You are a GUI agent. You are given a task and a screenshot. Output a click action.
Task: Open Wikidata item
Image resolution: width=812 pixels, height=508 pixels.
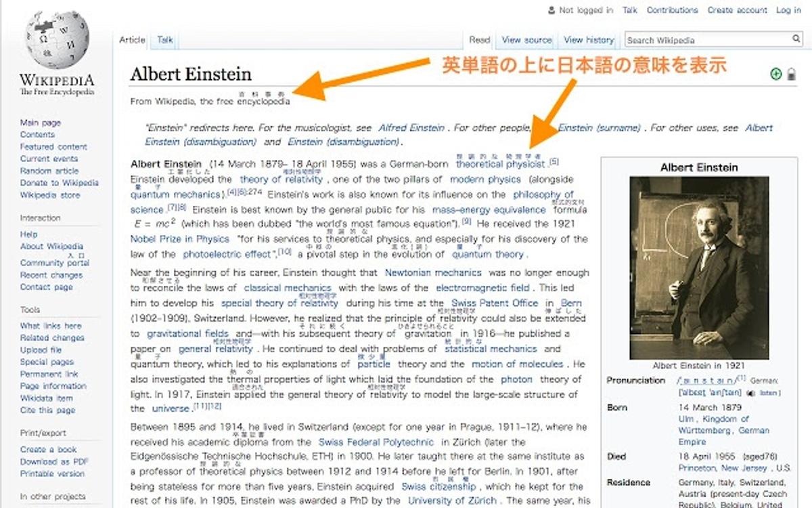(46, 398)
